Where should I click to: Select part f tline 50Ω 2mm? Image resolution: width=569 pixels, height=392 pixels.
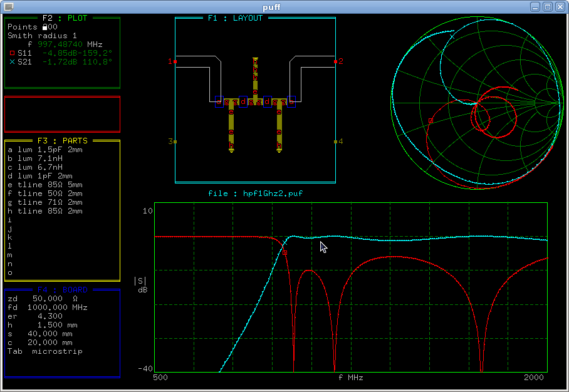click(x=45, y=193)
